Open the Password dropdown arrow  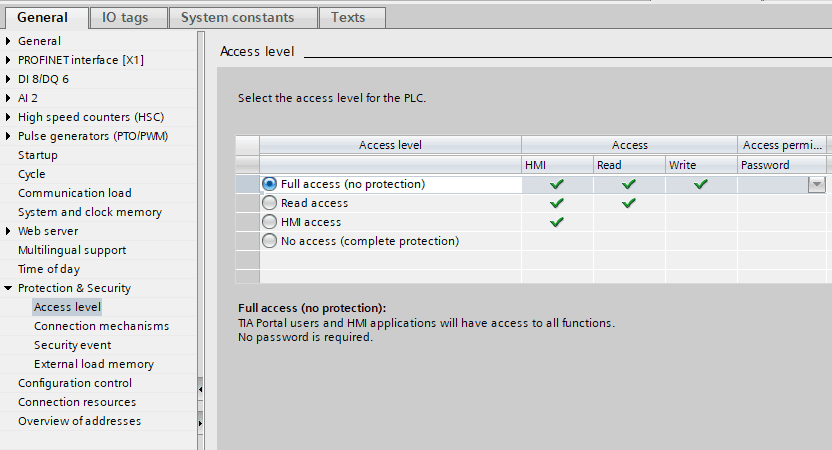pos(817,184)
